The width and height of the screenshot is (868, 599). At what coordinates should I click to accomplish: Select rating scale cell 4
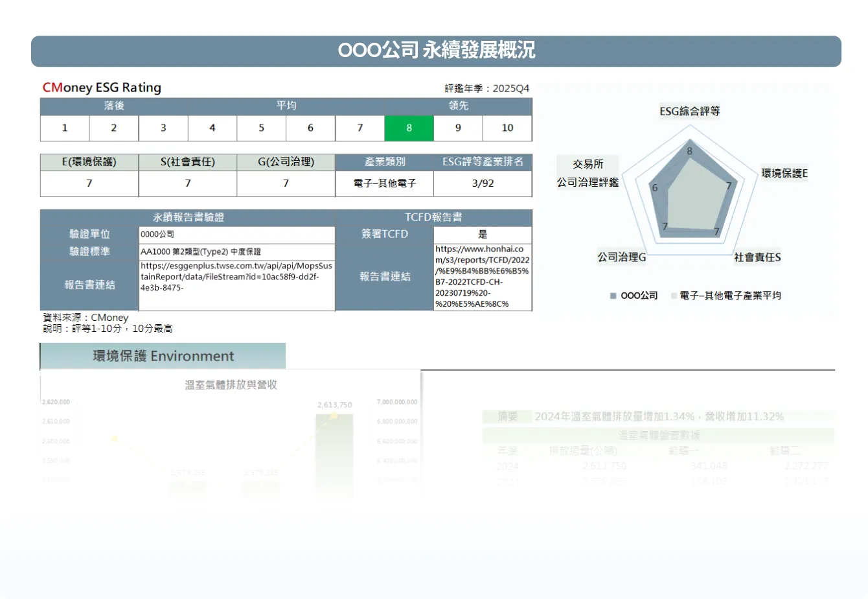coord(212,128)
